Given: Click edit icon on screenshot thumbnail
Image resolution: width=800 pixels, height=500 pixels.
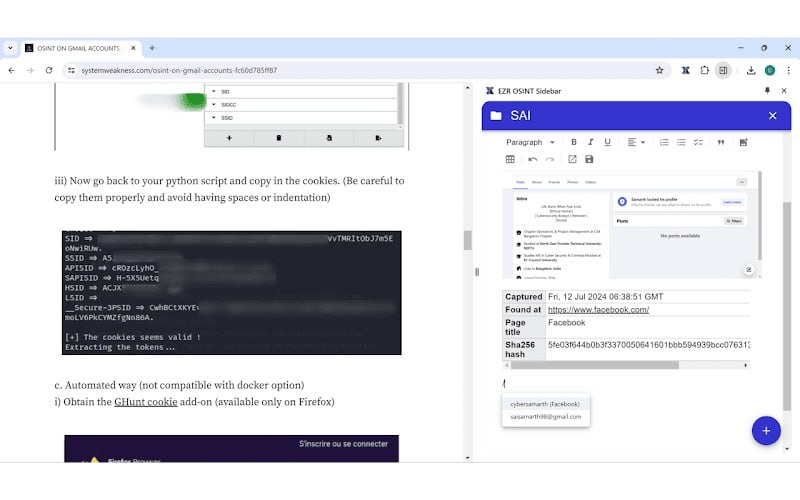Looking at the screenshot, I should (748, 269).
